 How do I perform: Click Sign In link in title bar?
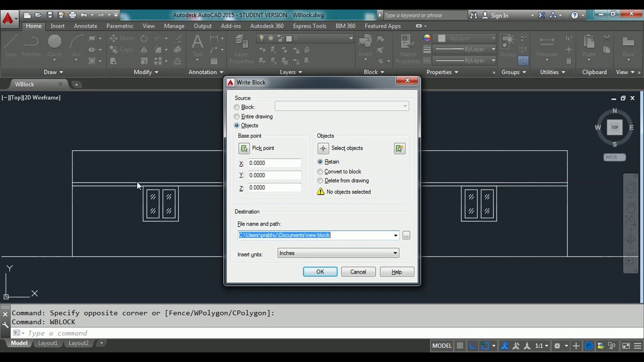pos(499,16)
